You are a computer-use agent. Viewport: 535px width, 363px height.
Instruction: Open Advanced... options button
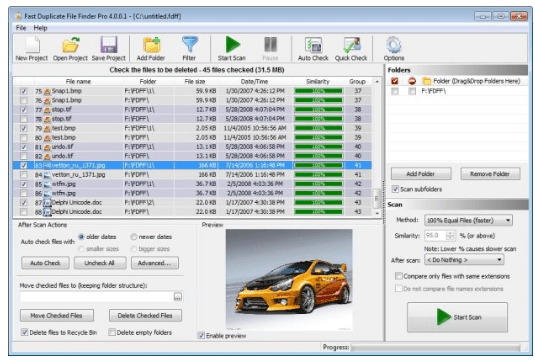[x=155, y=263]
